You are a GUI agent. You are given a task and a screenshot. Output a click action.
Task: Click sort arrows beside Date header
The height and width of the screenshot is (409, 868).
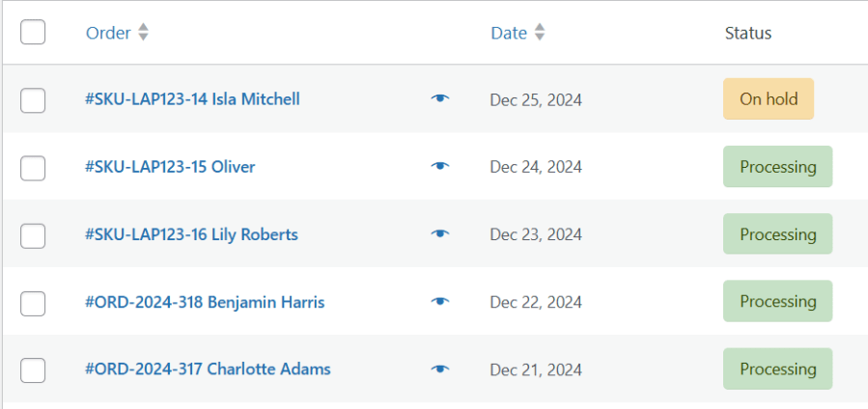[540, 33]
